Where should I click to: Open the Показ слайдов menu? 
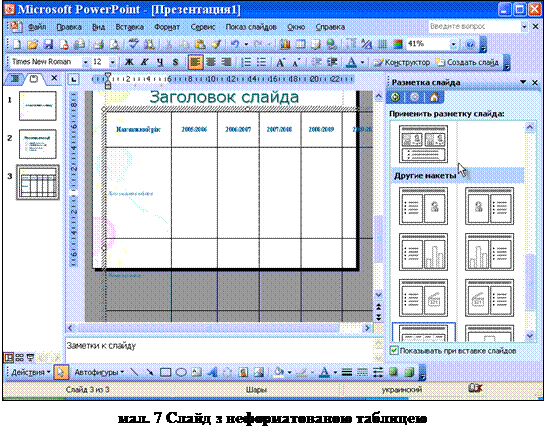click(x=251, y=27)
